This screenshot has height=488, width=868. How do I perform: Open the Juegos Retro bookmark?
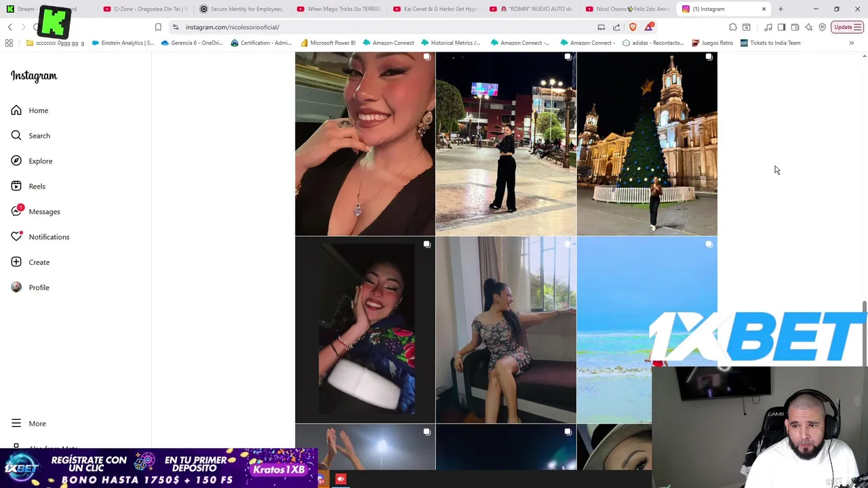click(712, 43)
